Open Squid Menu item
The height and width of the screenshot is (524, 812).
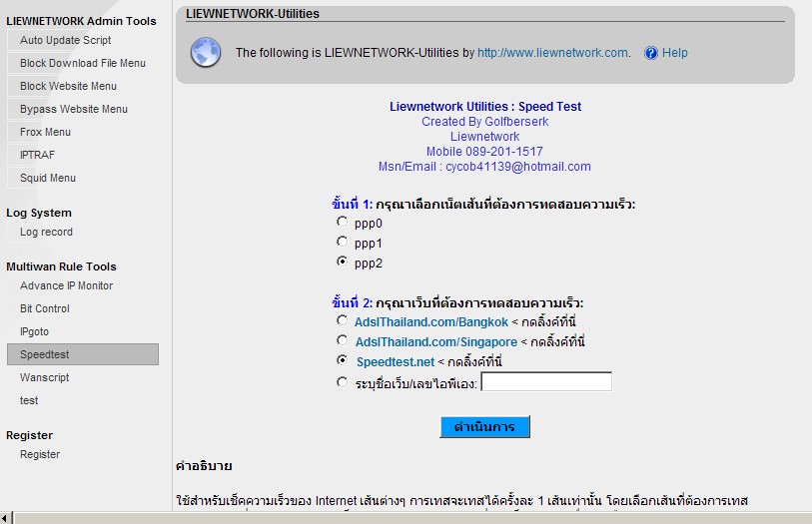(48, 178)
